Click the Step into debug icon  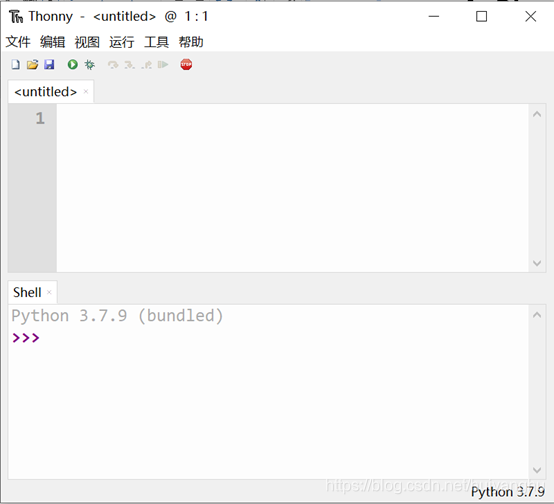[130, 65]
